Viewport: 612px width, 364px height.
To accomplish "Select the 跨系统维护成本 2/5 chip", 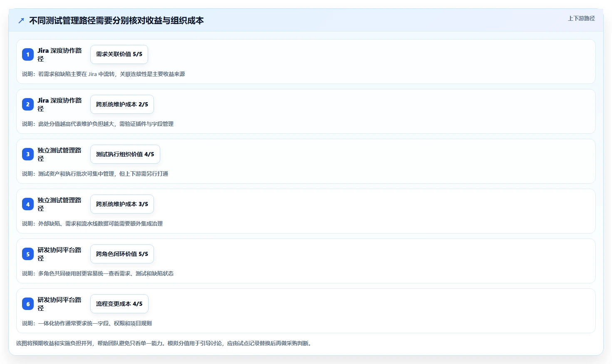I will (x=122, y=104).
